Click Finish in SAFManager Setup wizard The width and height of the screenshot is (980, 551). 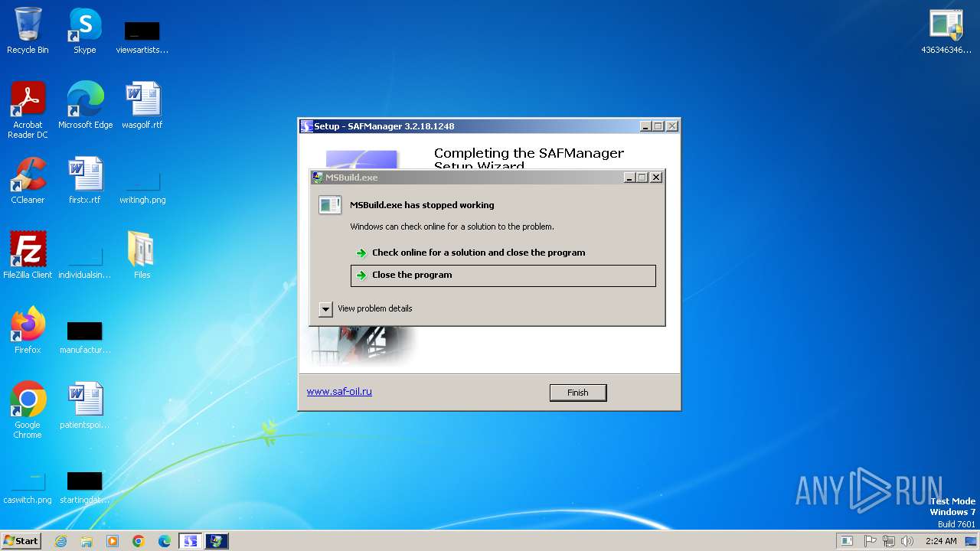(578, 393)
